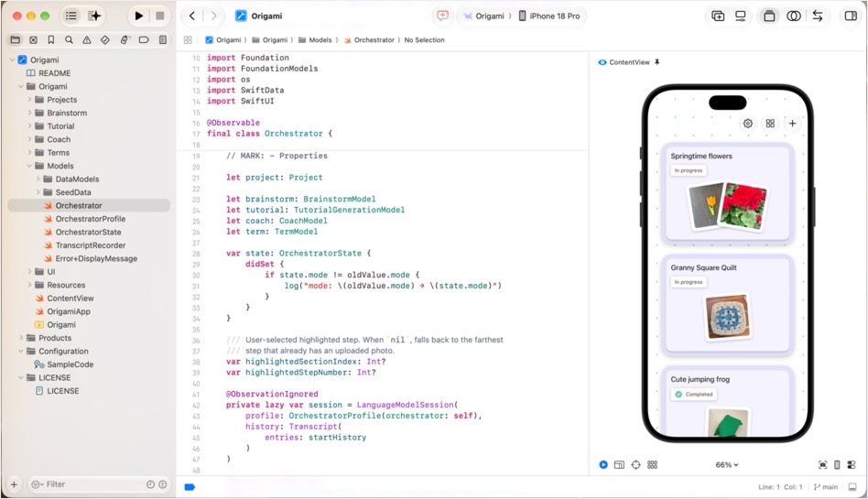Open preview zoom 66% menu
The image size is (868, 499).
(x=727, y=465)
